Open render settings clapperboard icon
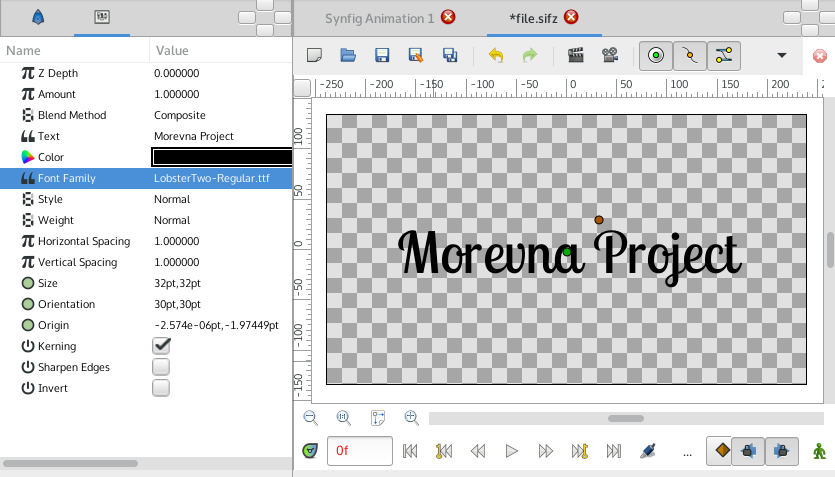Image resolution: width=835 pixels, height=477 pixels. 576,55
